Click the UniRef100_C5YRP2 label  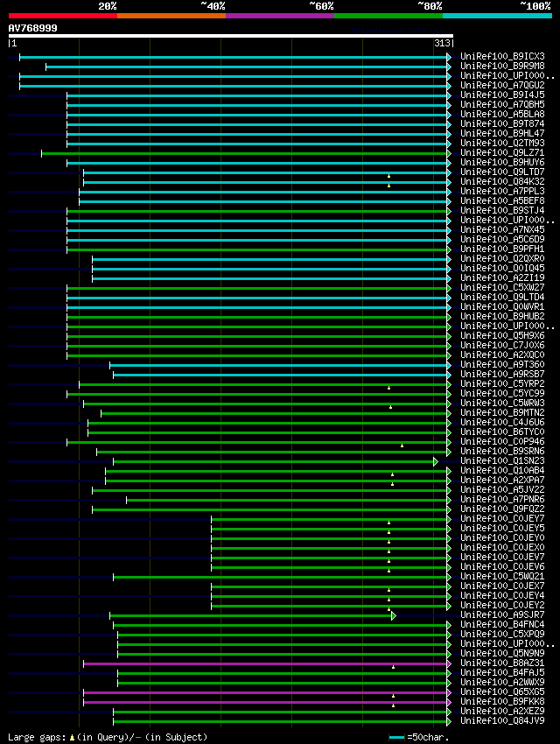point(502,384)
